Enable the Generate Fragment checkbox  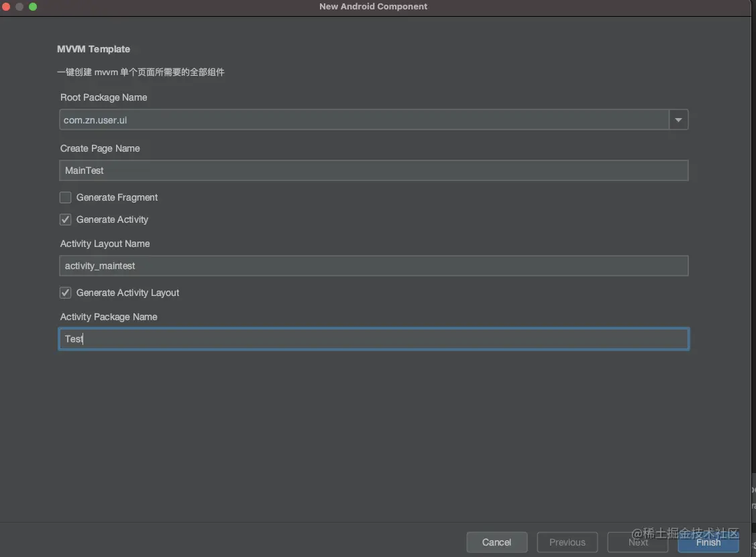click(66, 197)
